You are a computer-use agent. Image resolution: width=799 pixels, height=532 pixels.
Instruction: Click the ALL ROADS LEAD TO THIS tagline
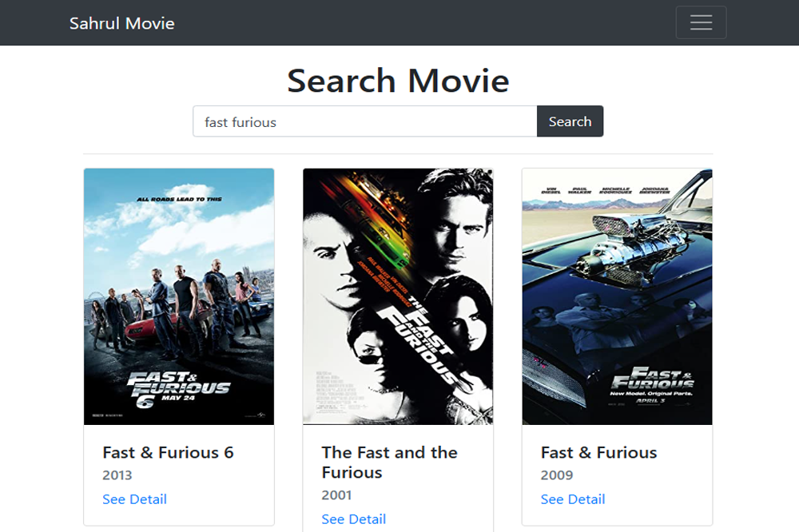pos(179,199)
